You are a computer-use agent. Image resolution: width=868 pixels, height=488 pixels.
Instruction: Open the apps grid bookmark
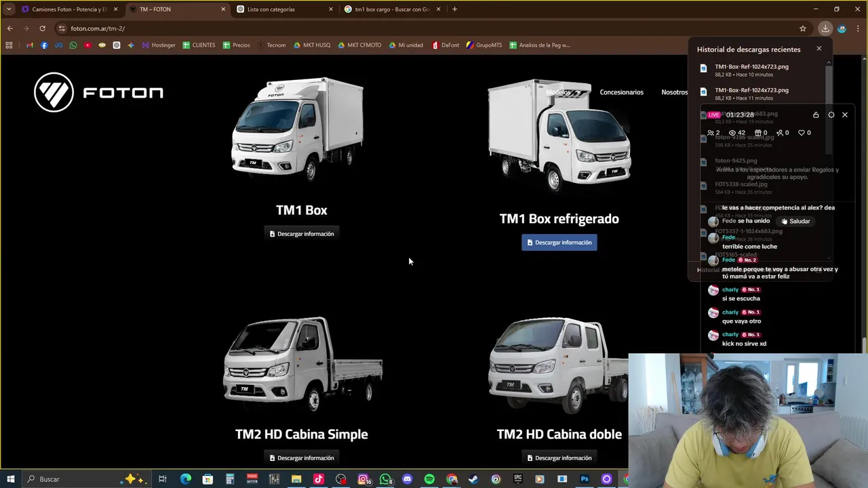pos(9,45)
